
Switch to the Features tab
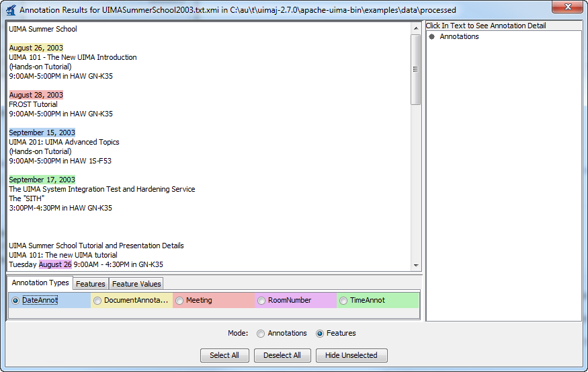[90, 284]
